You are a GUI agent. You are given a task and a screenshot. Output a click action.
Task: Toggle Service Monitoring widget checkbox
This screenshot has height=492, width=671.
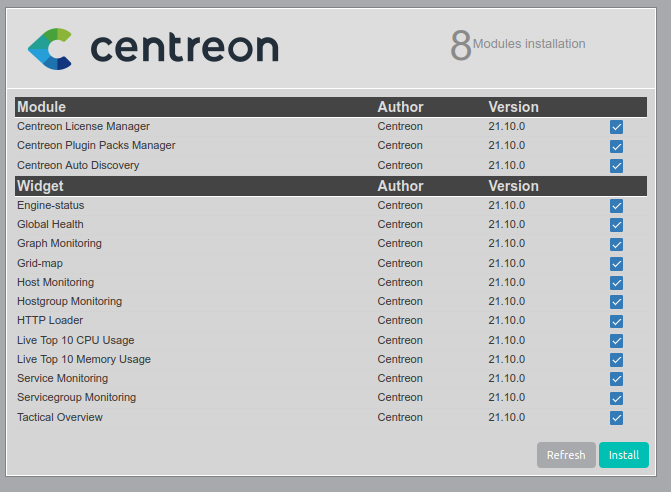[x=616, y=379]
